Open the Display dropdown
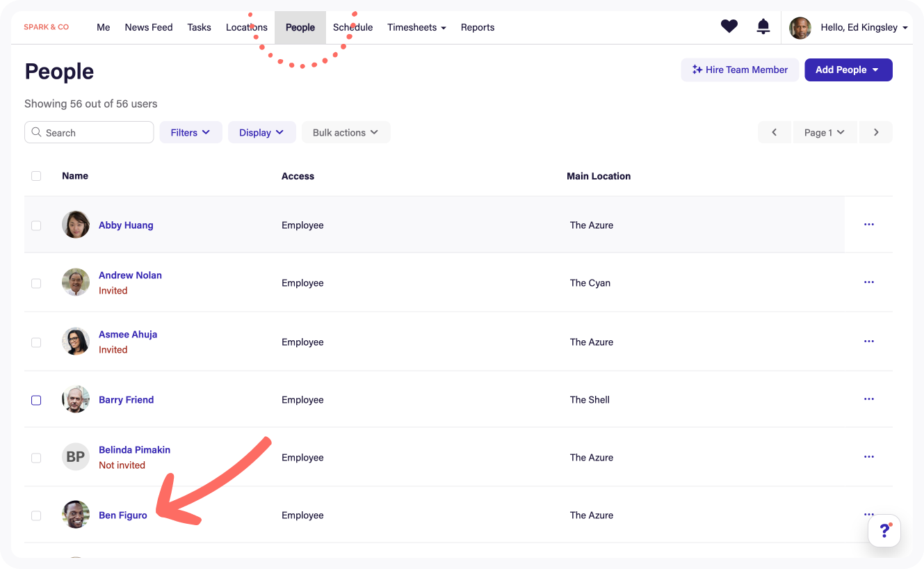 261,132
